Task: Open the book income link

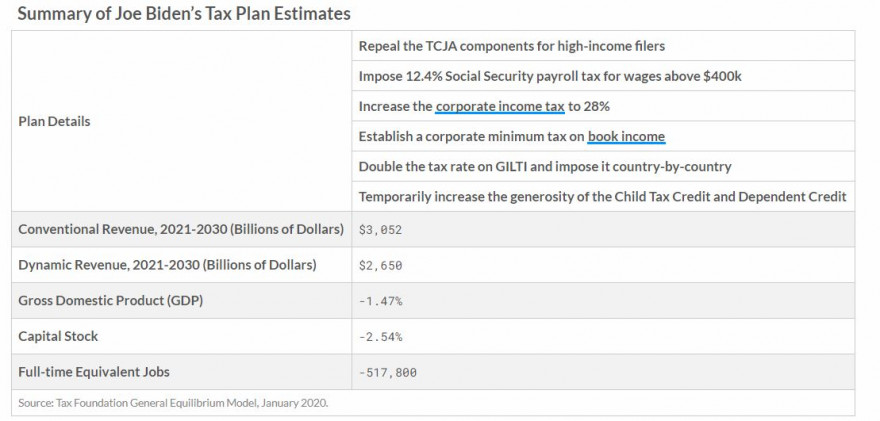Action: pos(626,136)
